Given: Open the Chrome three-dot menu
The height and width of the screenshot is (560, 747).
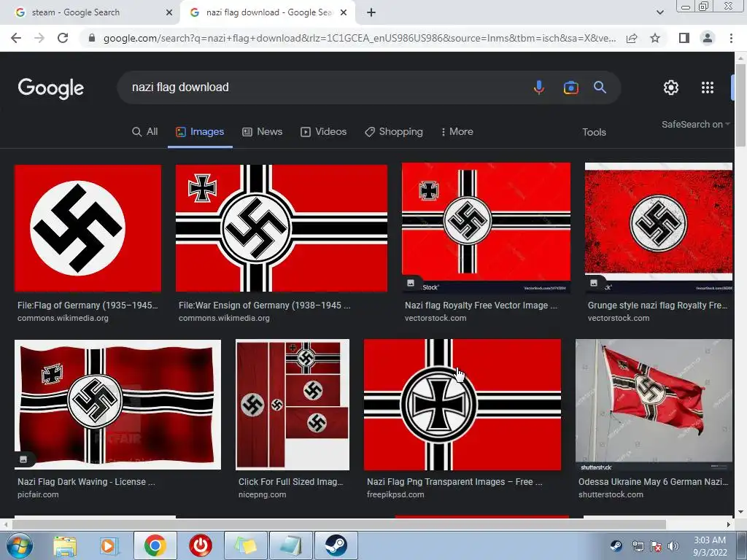Looking at the screenshot, I should click(x=731, y=38).
